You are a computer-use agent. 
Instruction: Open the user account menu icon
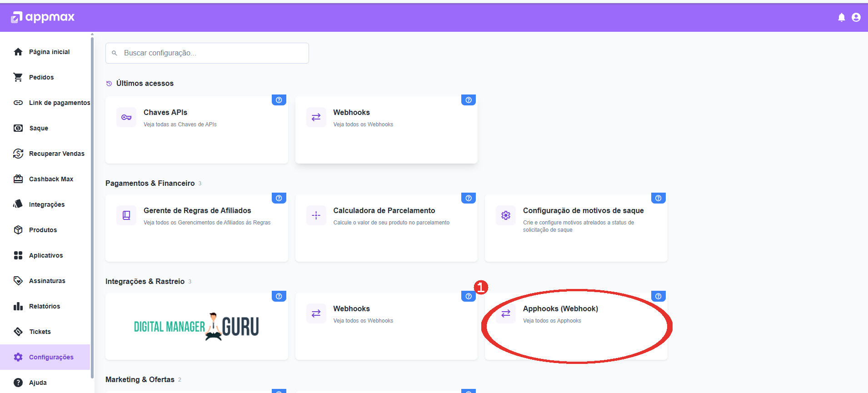(x=856, y=17)
